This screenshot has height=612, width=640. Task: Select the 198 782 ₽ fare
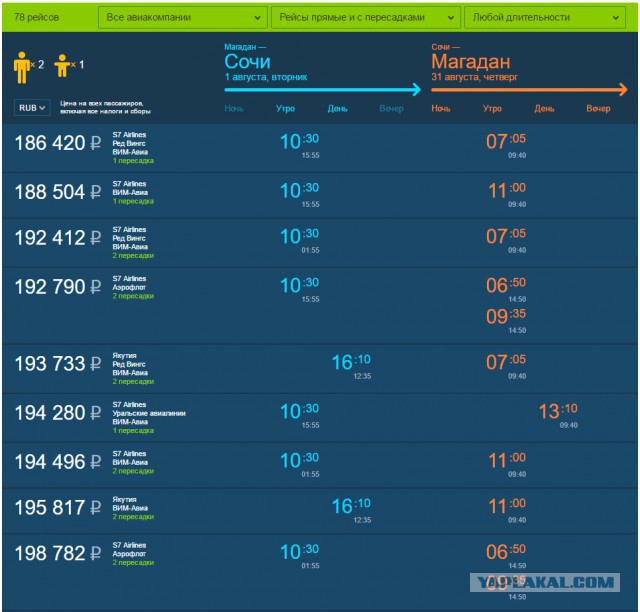tap(58, 554)
